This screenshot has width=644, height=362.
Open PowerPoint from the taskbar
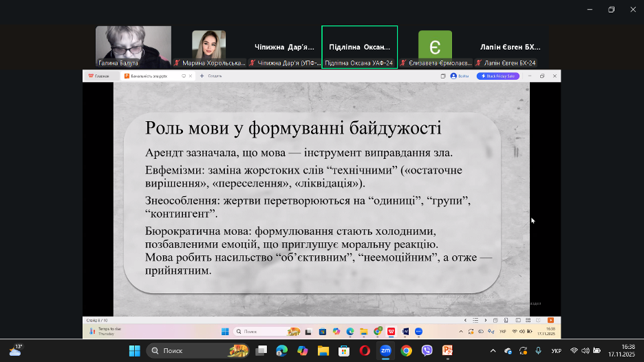click(x=447, y=350)
